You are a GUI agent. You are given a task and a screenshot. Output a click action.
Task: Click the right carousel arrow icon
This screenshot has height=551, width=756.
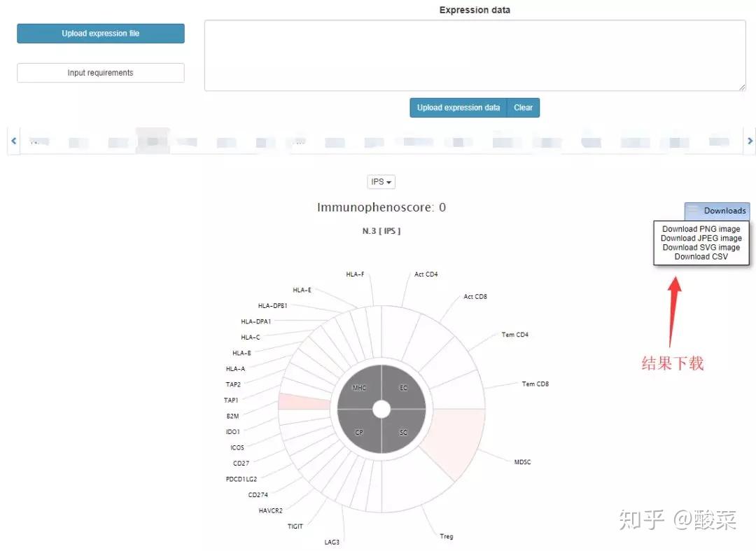click(x=750, y=141)
